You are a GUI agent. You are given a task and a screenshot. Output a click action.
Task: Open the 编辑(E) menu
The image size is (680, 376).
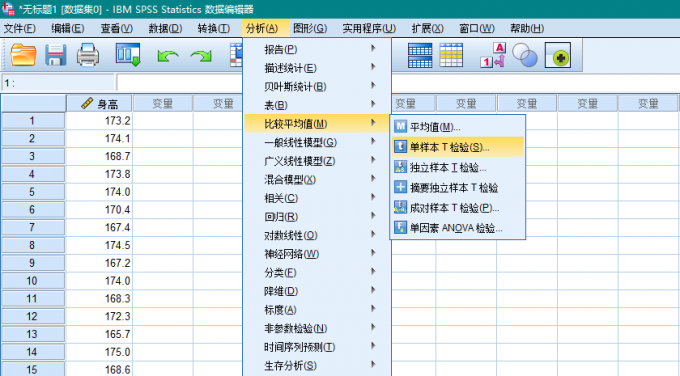(x=68, y=28)
